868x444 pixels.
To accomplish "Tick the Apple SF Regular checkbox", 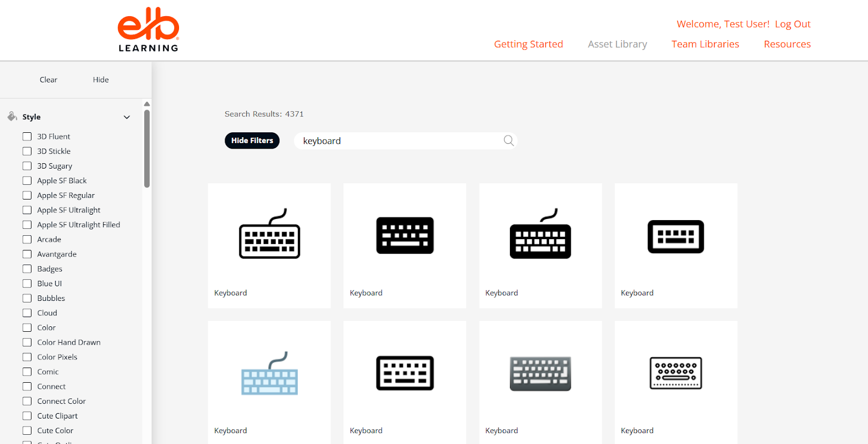I will [27, 196].
